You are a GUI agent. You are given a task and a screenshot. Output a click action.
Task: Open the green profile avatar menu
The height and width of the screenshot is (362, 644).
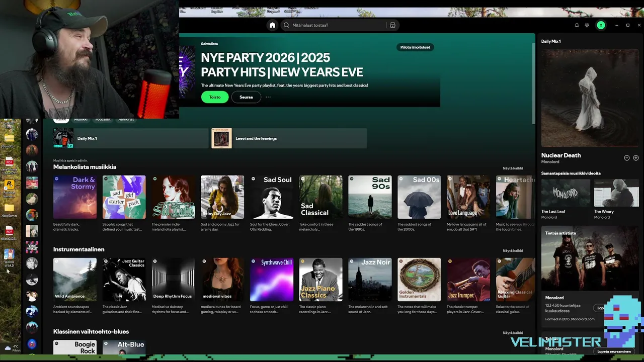[x=601, y=25]
